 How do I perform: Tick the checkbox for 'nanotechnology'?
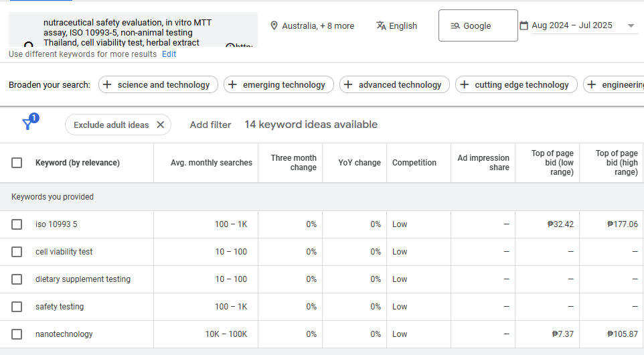(x=17, y=334)
